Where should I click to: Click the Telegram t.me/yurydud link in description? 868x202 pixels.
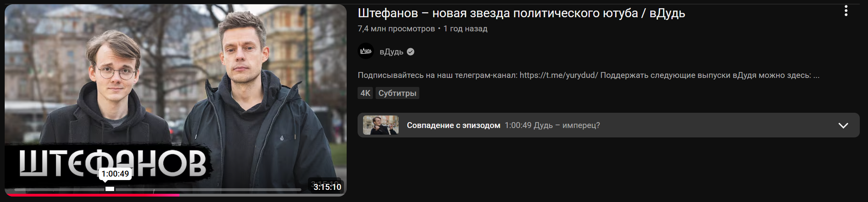click(559, 75)
